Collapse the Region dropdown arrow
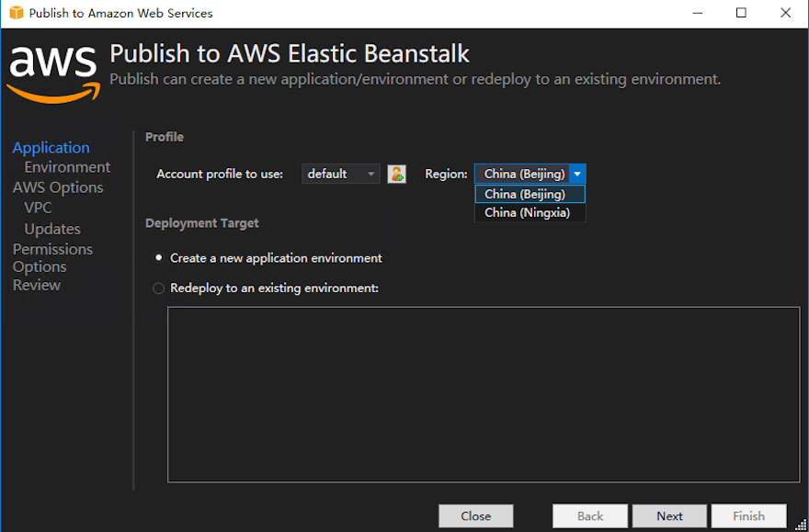809x532 pixels. point(577,175)
